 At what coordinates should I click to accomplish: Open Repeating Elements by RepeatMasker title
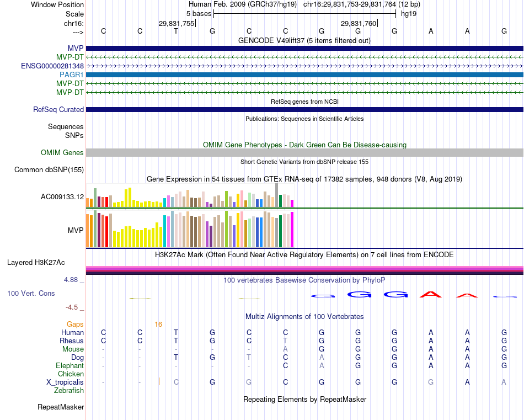[x=304, y=399]
